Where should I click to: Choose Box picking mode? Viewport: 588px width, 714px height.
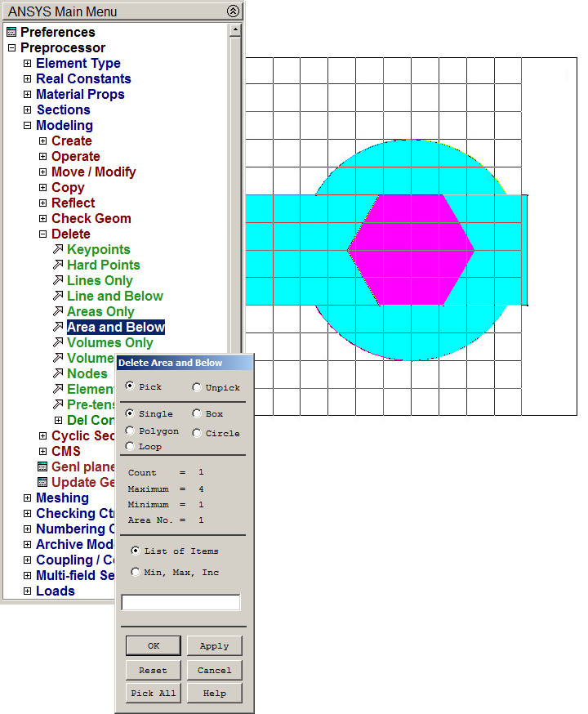[197, 413]
